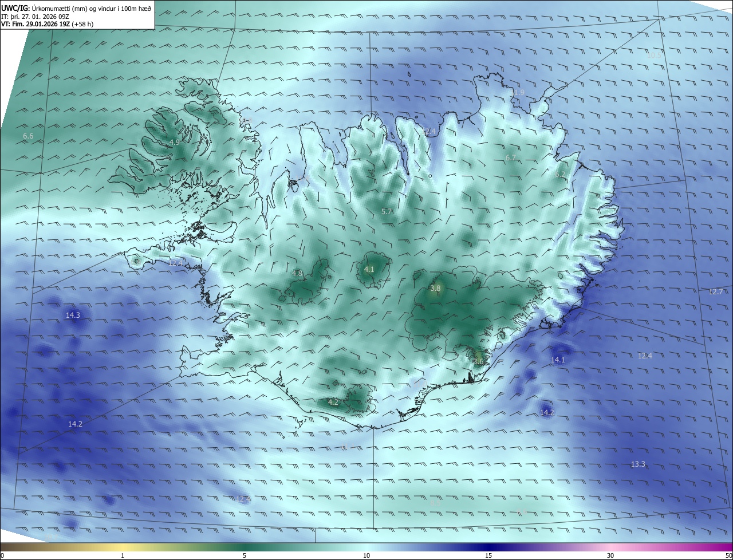The image size is (733, 560).
Task: Click the color scale tick label 10
Action: click(366, 556)
